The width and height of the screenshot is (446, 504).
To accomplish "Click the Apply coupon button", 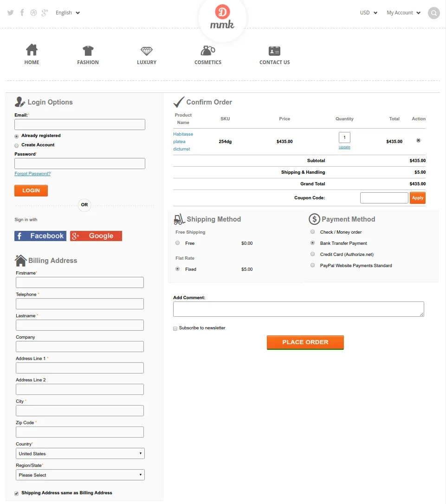I will point(418,198).
